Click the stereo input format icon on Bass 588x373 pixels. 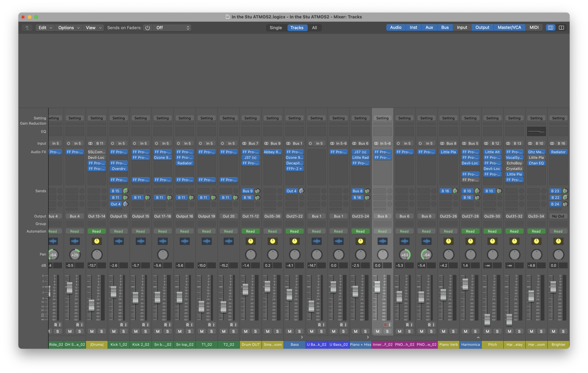coord(288,143)
